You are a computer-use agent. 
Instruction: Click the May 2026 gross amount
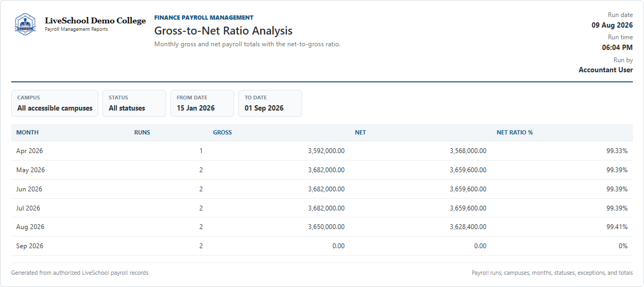pos(327,170)
